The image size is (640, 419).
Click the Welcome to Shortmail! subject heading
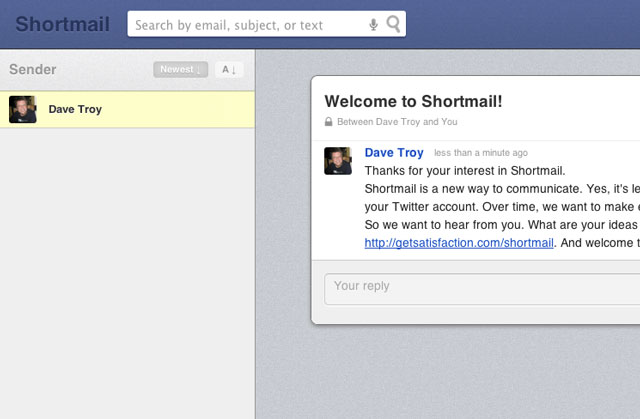[413, 101]
